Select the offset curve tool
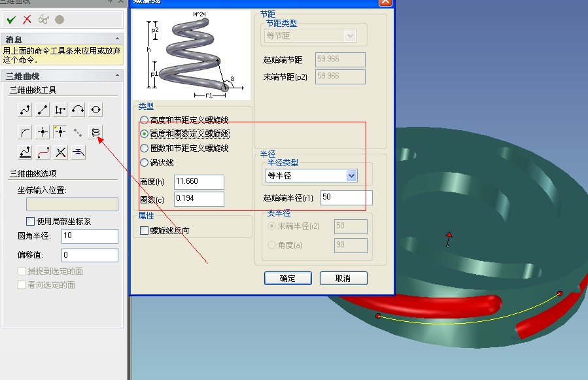This screenshot has height=380, width=588. point(78,152)
